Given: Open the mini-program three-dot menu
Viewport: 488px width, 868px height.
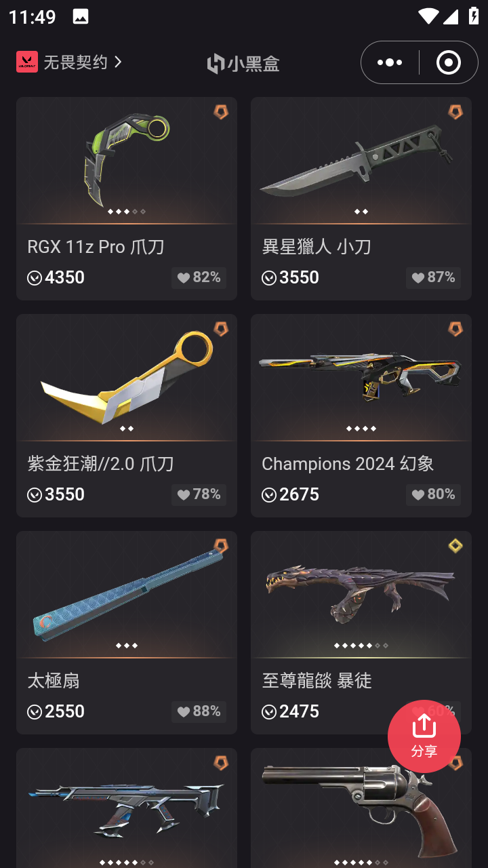Looking at the screenshot, I should click(x=390, y=62).
